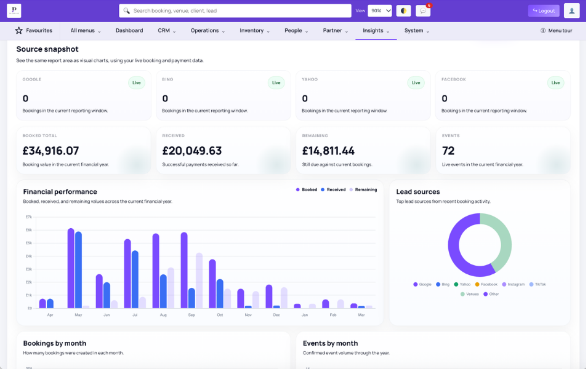Toggle the Remaining legend in Financial performance
Viewport: 588px width, 369px height.
(x=363, y=190)
